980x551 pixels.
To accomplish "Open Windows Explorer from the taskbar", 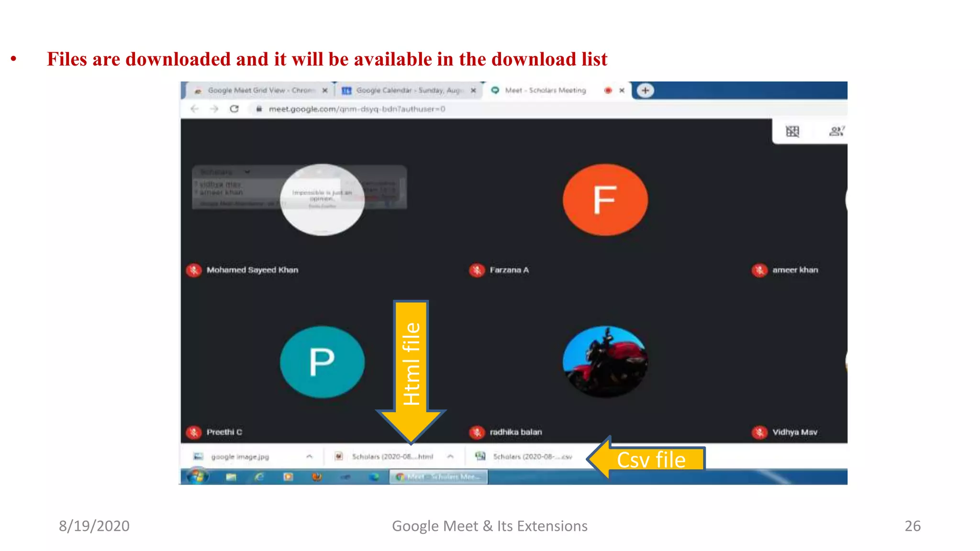I will pos(231,477).
